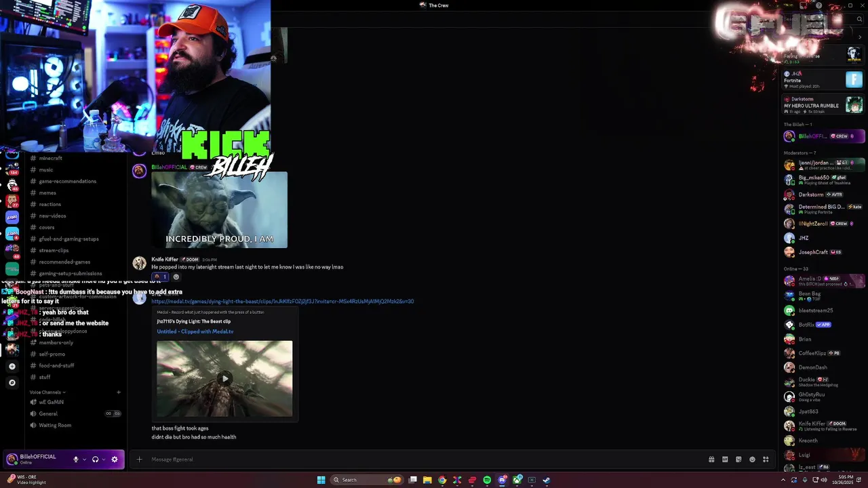The image size is (868, 488).
Task: Open Discover servers compass icon
Action: [12, 382]
